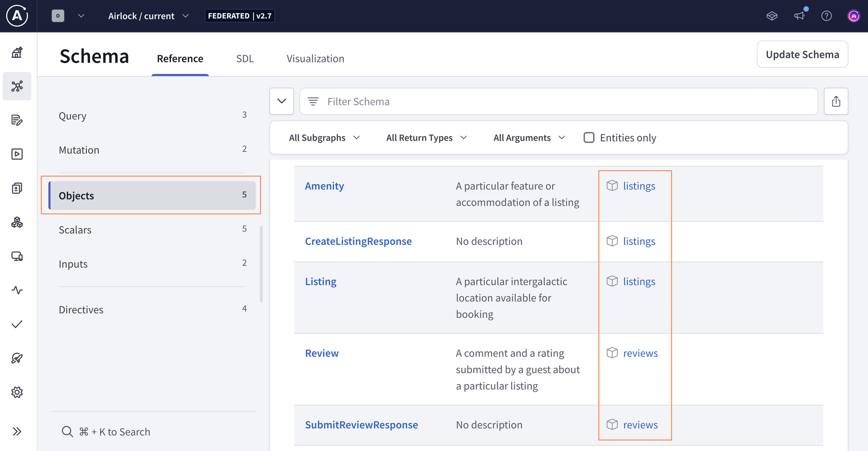Click the Explorer play icon in sidebar
This screenshot has width=868, height=451.
pos(17,154)
